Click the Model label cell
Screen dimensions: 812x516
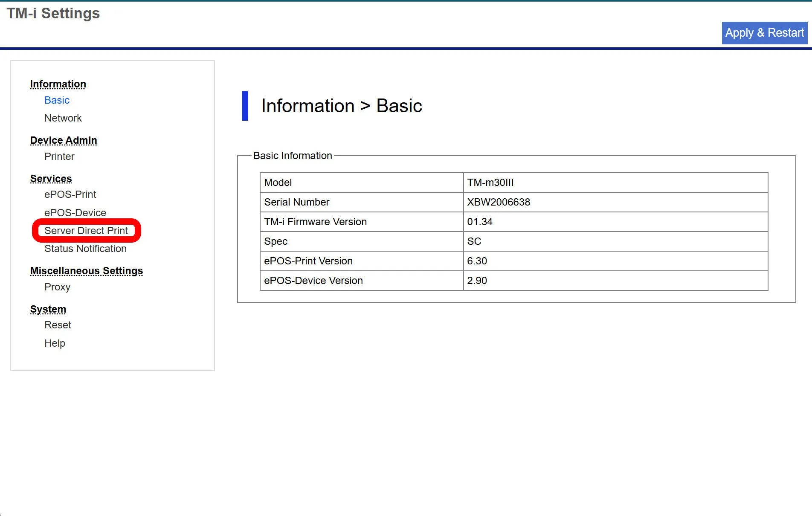click(362, 183)
